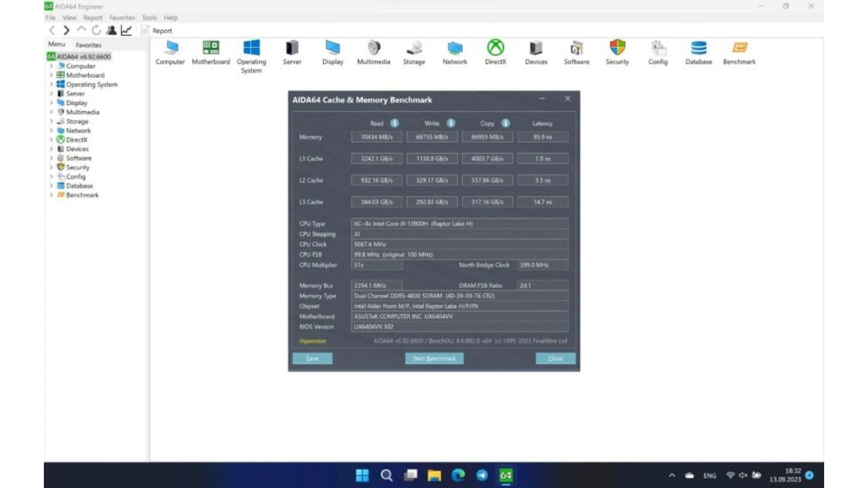Click the Start Benchmark button
868x488 pixels.
pos(434,359)
